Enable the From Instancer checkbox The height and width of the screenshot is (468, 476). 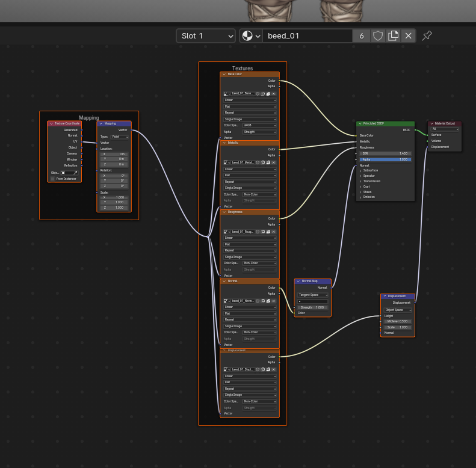click(52, 179)
